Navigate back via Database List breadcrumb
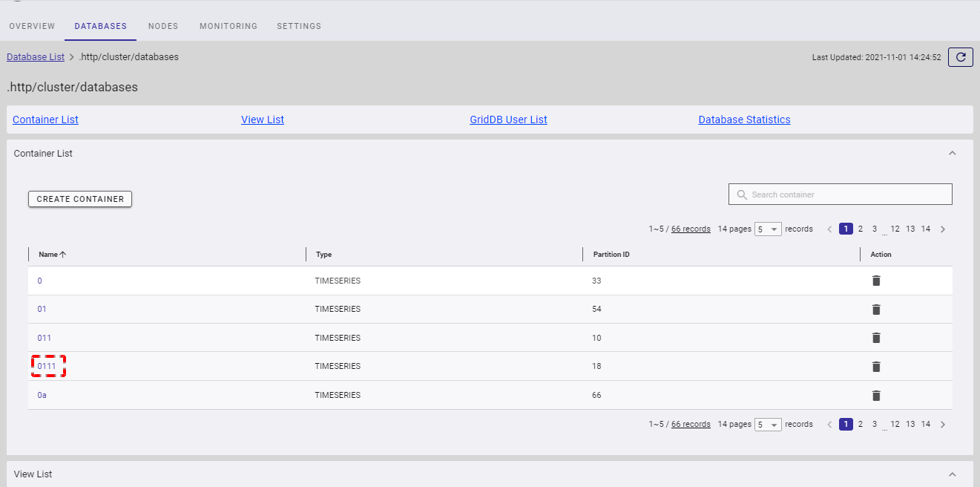Viewport: 980px width, 487px height. pyautogui.click(x=36, y=57)
